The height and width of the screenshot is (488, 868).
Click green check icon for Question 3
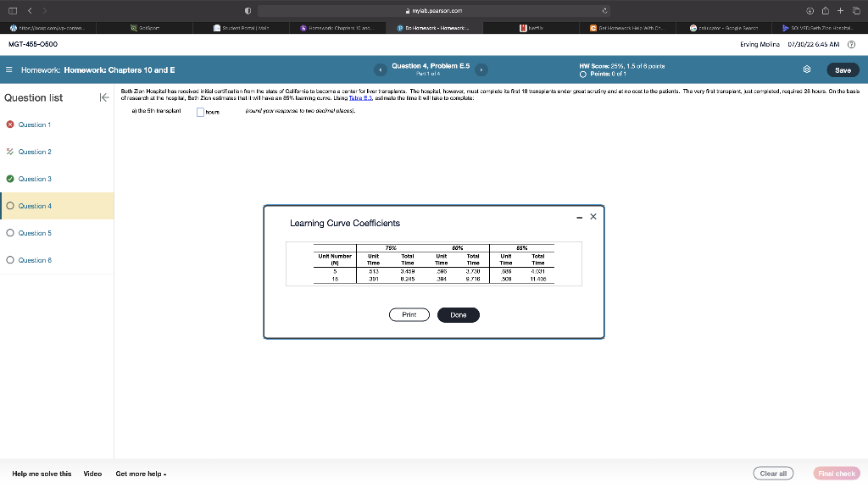[10, 179]
